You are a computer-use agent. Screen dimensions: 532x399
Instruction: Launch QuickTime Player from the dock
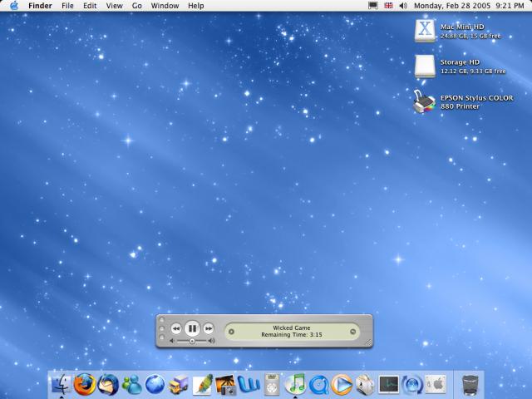[318, 385]
